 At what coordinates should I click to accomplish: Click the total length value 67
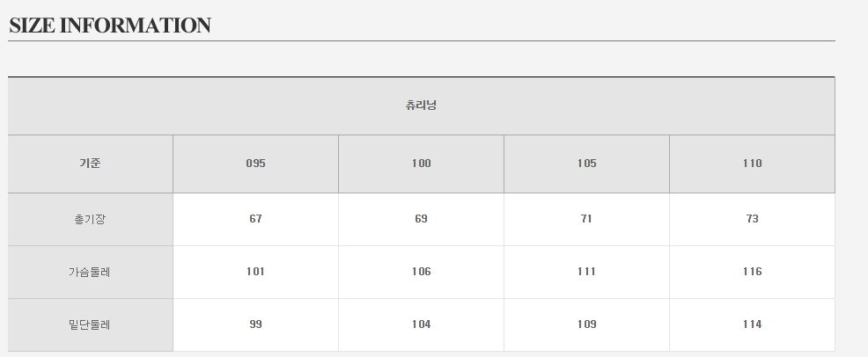(255, 219)
